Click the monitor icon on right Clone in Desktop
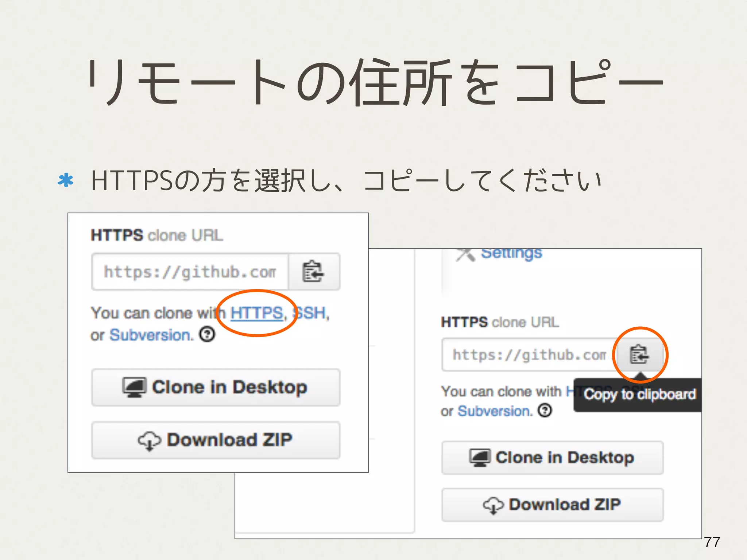Screen dimensions: 747x560 click(x=480, y=458)
